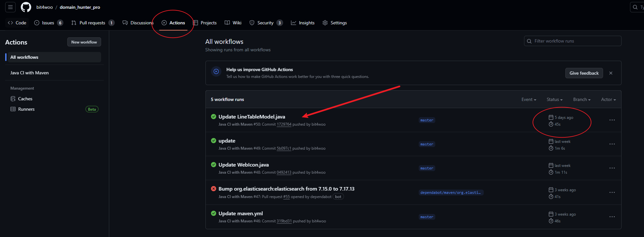Go to GitHub home via Octocat logo
This screenshot has height=237, width=644.
(x=26, y=7)
